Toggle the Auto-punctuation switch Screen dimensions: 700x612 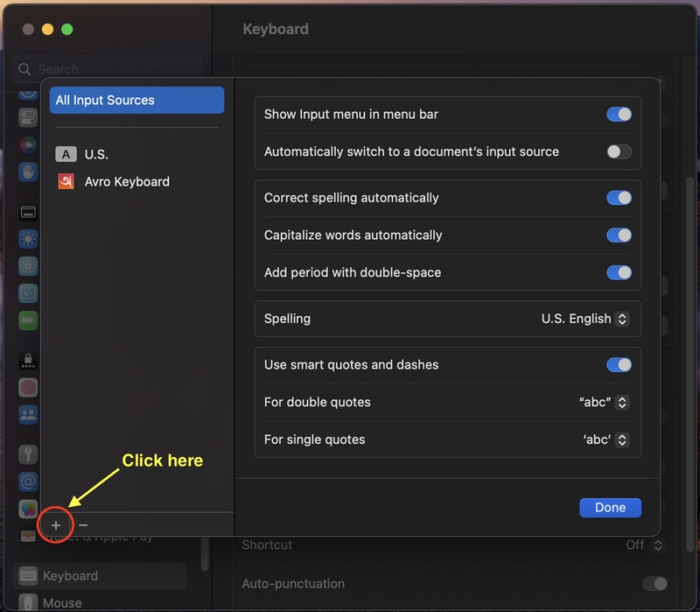pyautogui.click(x=654, y=584)
